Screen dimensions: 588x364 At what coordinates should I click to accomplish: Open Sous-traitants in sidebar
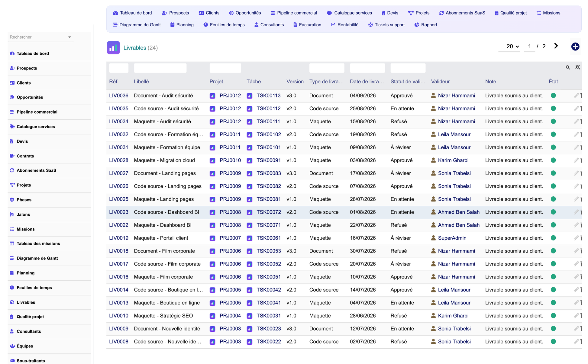[x=31, y=361]
